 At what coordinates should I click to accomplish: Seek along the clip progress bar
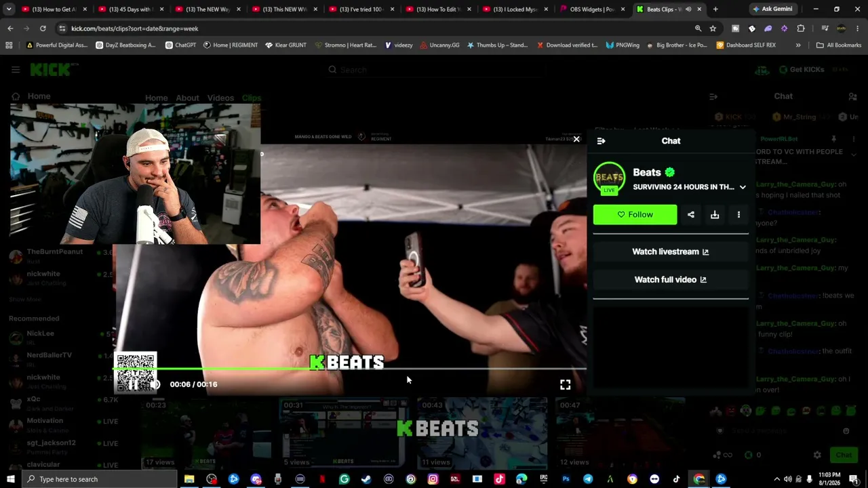coord(350,369)
